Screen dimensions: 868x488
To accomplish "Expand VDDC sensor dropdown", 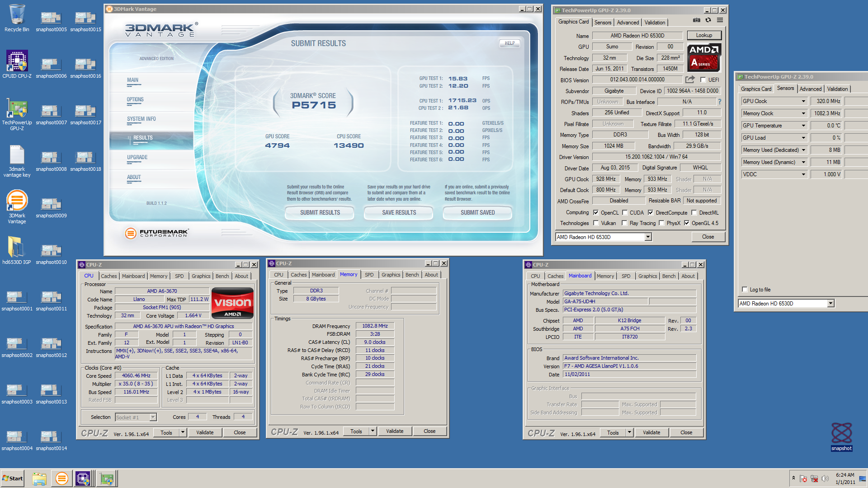I will [803, 174].
